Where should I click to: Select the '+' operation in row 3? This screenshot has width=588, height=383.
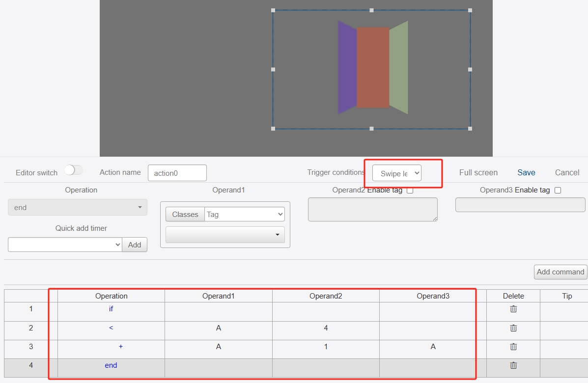(121, 347)
